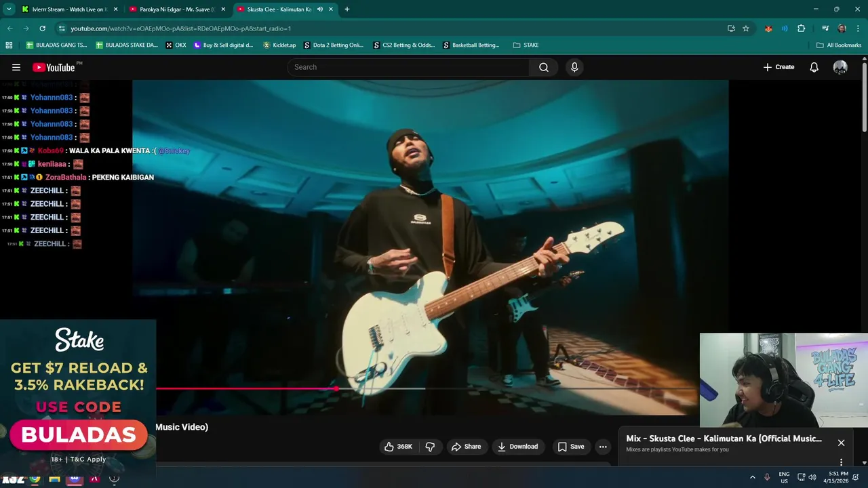Open Buy & Sell digital bookmark
Image resolution: width=868 pixels, height=488 pixels.
(223, 45)
